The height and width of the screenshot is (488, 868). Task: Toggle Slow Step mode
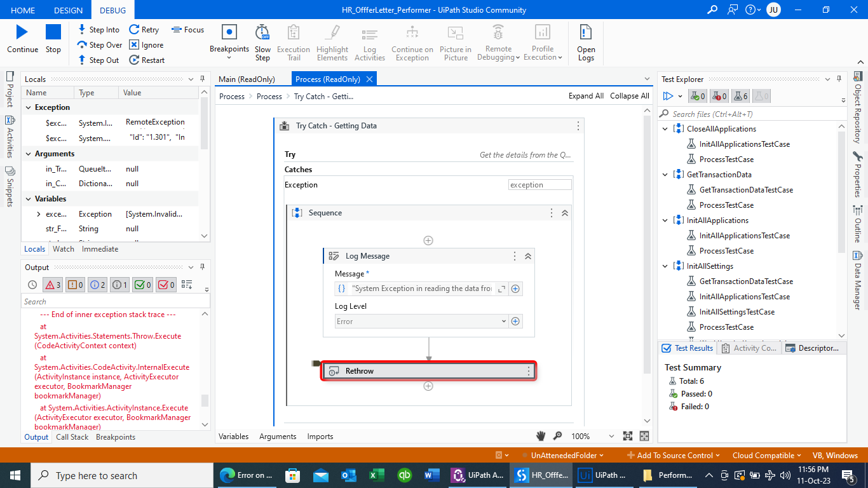[x=262, y=42]
